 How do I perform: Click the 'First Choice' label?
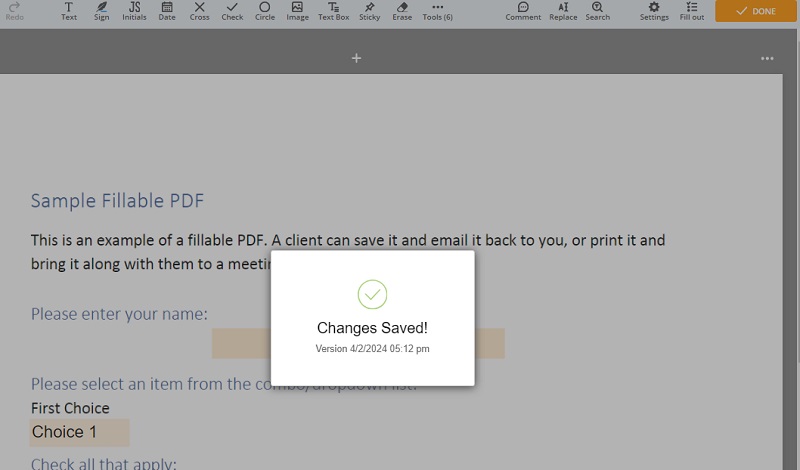70,408
